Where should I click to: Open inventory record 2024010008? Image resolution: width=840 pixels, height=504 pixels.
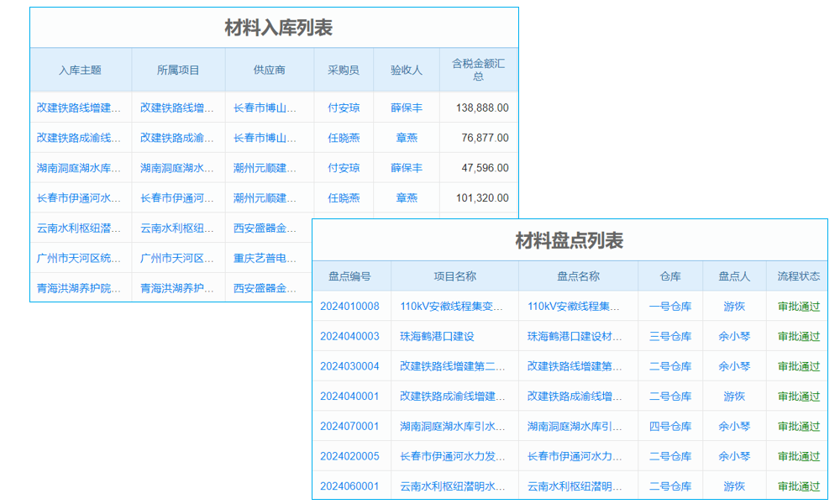349,306
